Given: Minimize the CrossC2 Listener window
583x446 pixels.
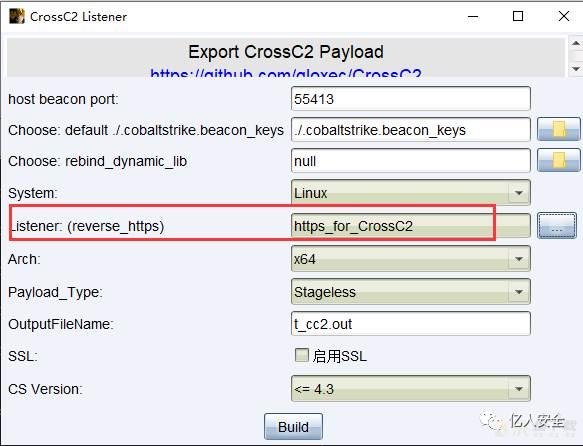Looking at the screenshot, I should point(473,16).
